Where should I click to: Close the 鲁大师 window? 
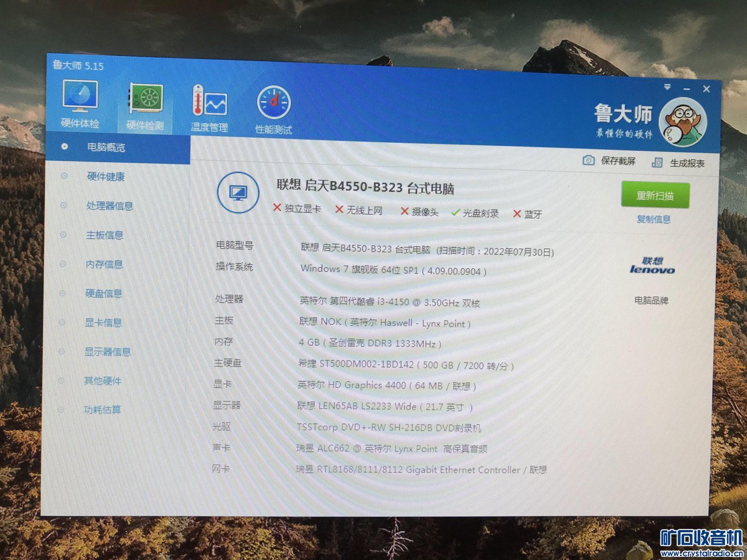point(706,89)
